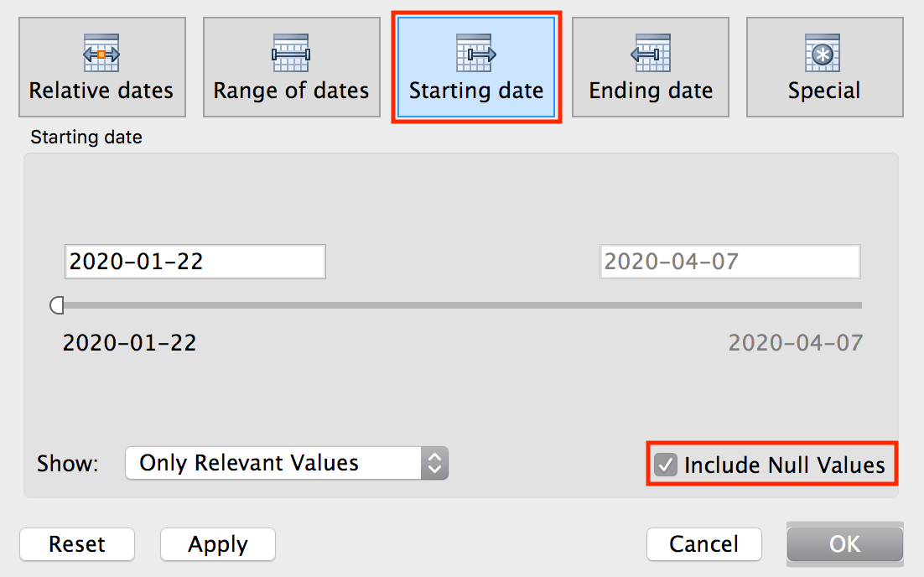Click the Starting date calendar icon
Viewport: 924px width, 577px height.
[476, 54]
